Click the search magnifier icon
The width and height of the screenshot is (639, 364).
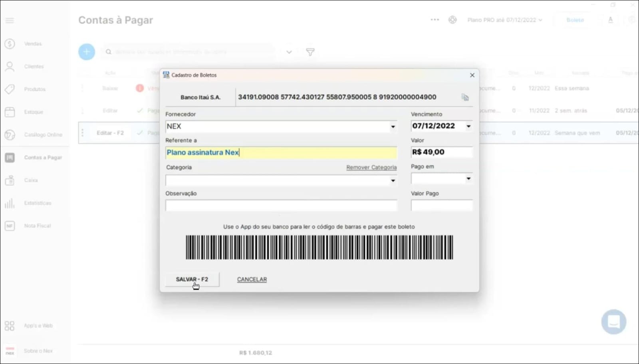[x=108, y=52]
